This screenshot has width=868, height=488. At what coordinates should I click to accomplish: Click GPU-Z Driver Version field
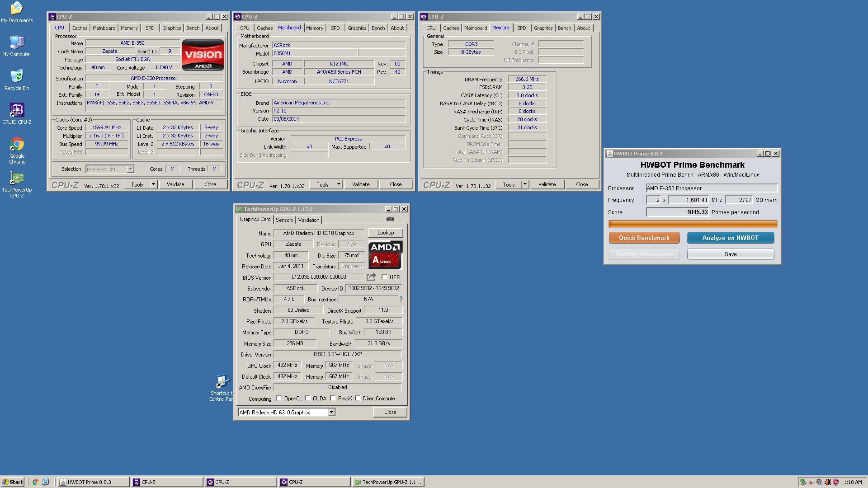coord(337,354)
